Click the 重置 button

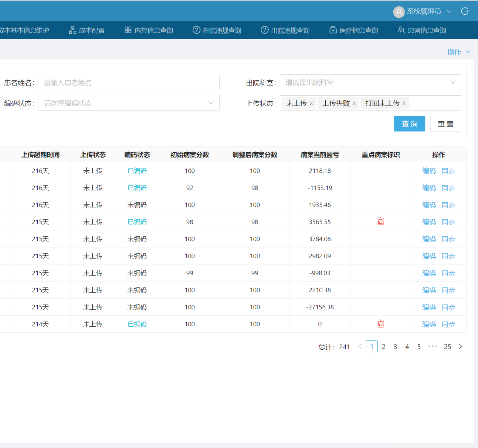click(x=446, y=124)
